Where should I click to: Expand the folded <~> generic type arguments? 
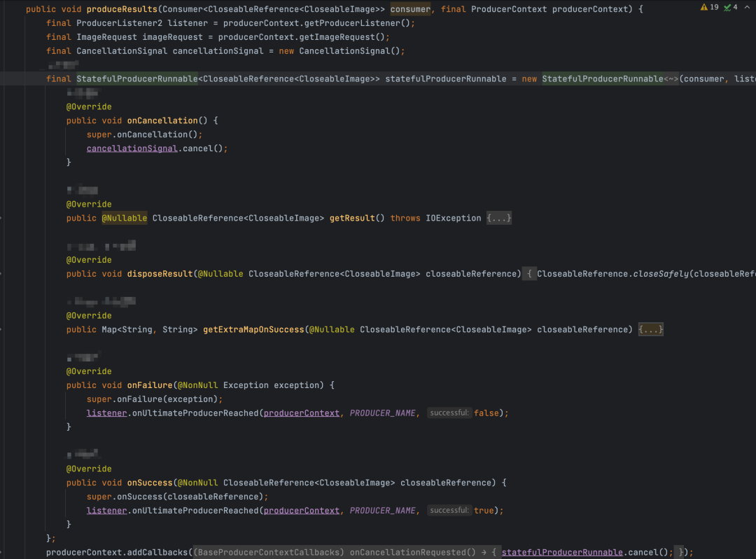point(671,79)
